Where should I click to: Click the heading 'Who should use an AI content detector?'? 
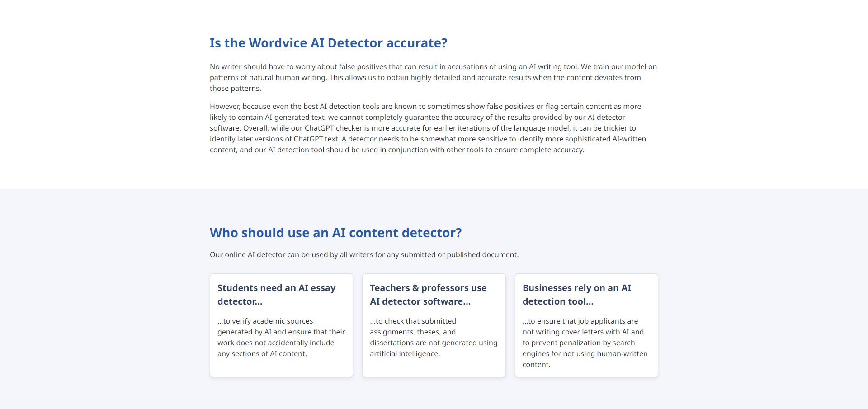tap(335, 233)
